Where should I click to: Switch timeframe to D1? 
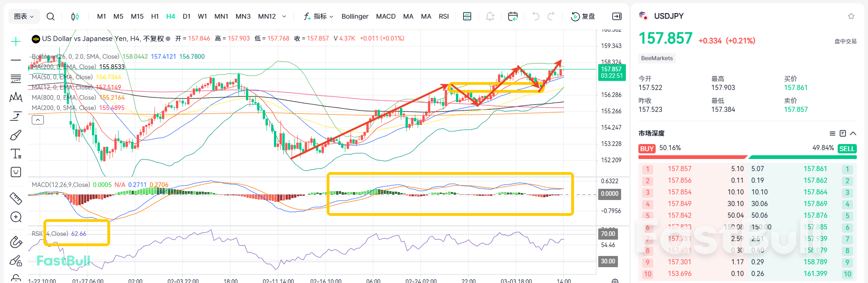[187, 17]
